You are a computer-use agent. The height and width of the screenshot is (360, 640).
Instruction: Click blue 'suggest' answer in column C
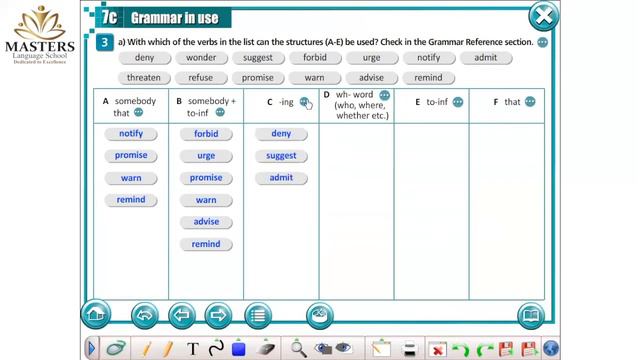tap(281, 156)
